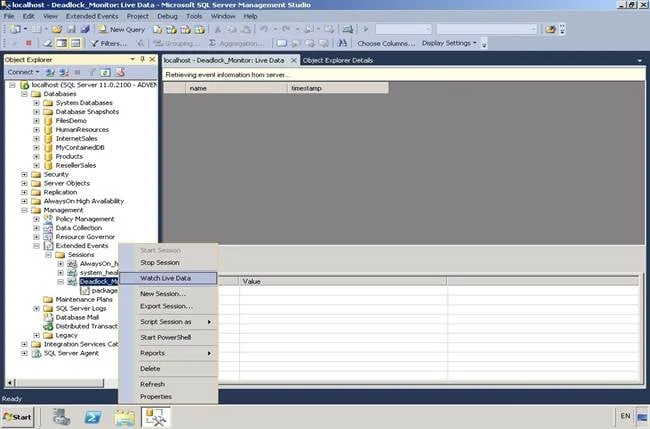Viewport: 650px width, 429px height.
Task: Click the Open File folder icon in toolbar
Action: click(x=57, y=29)
